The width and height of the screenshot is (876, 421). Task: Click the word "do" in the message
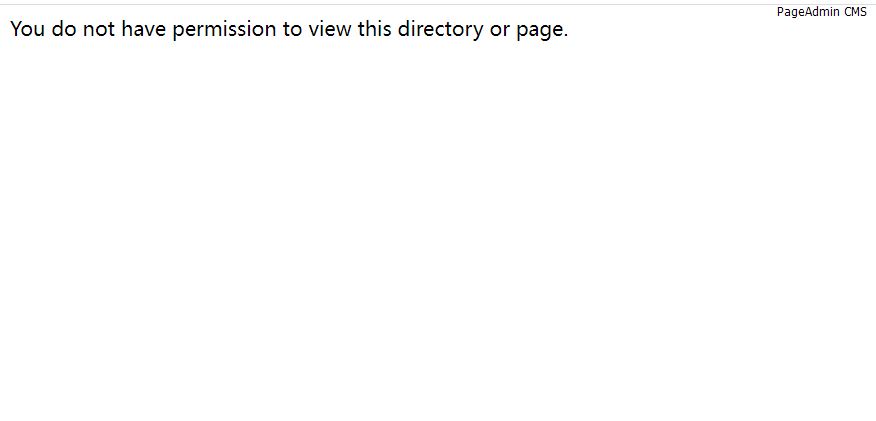pyautogui.click(x=64, y=30)
